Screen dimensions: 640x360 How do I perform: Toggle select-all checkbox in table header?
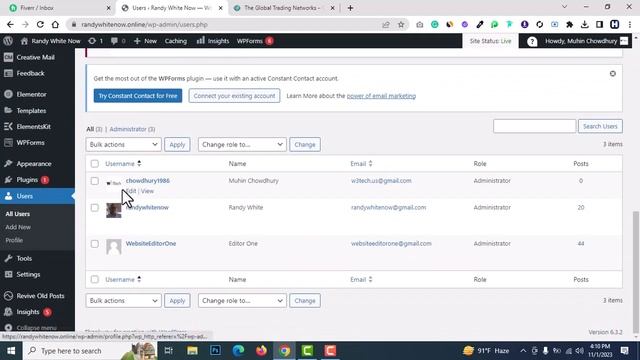click(95, 164)
